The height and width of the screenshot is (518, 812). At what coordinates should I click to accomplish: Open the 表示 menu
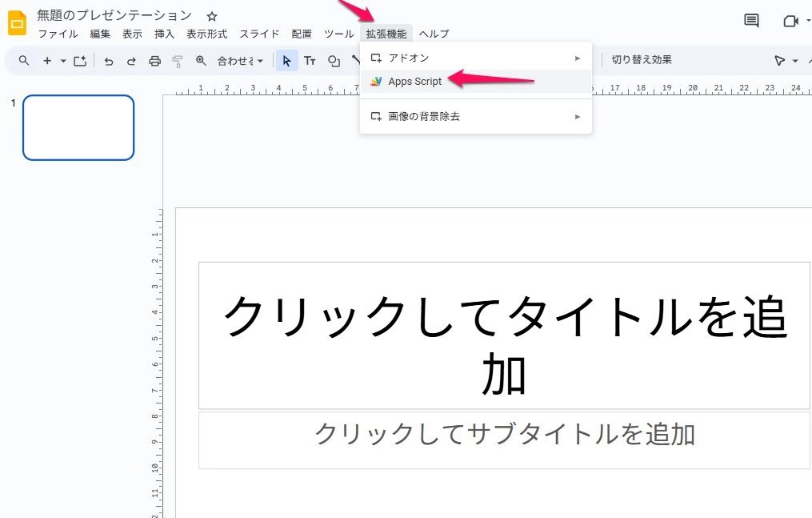tap(132, 34)
